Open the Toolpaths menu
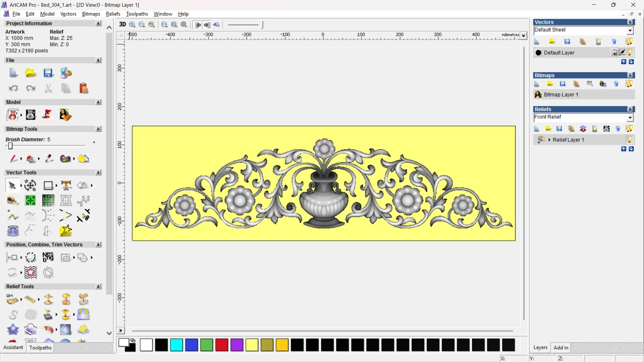644x362 pixels. coord(137,14)
